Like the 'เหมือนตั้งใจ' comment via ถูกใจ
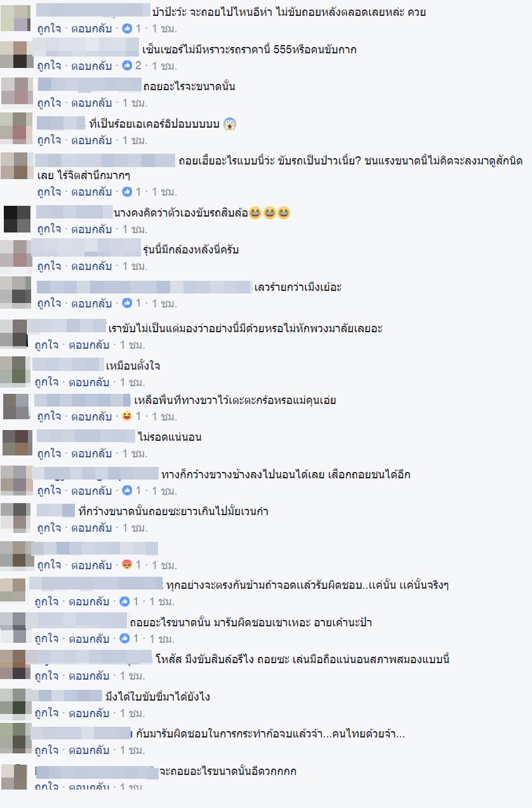The image size is (532, 808). (46, 382)
